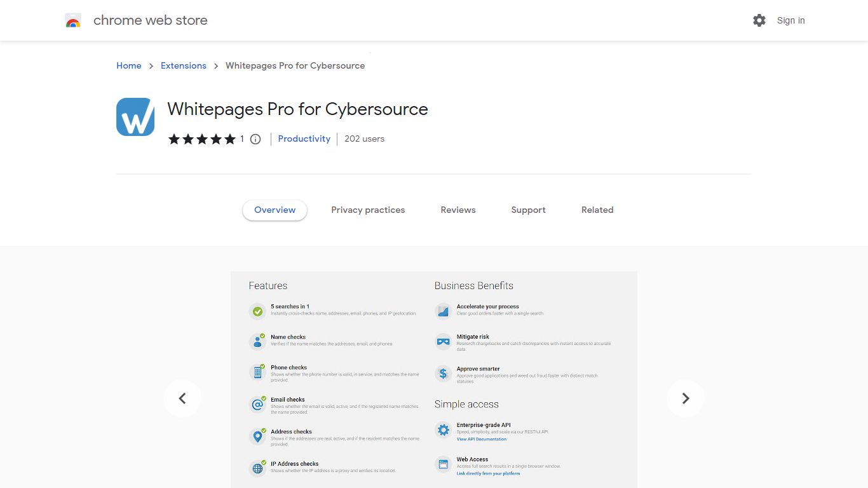Click the Address checks location pin icon
Screen dimensions: 868x488
coord(257,437)
